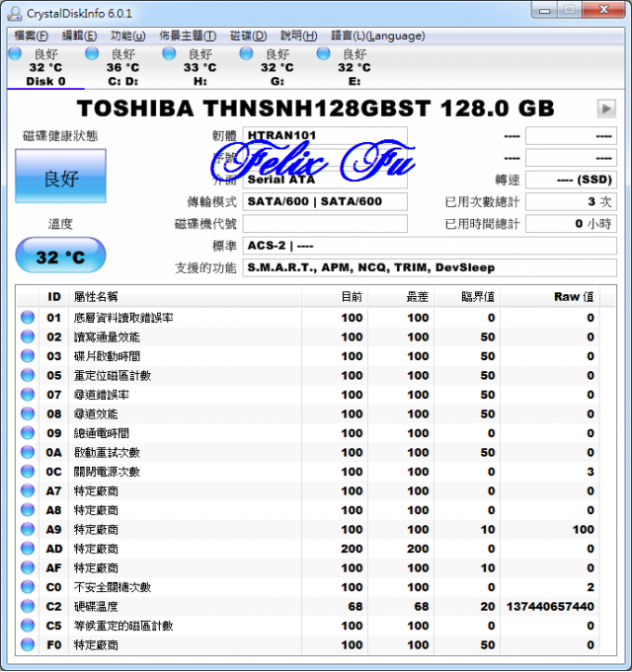Click the 臨界值 column header

[x=467, y=297]
